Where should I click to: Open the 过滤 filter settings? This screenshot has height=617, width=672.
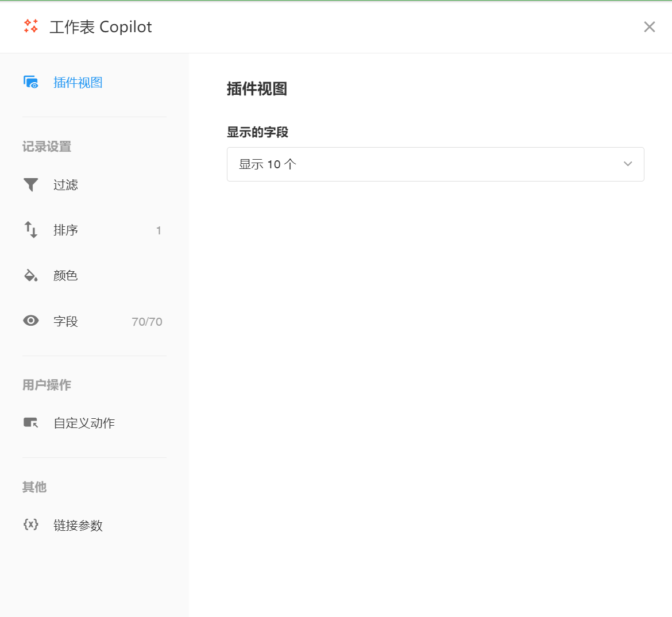(x=65, y=184)
